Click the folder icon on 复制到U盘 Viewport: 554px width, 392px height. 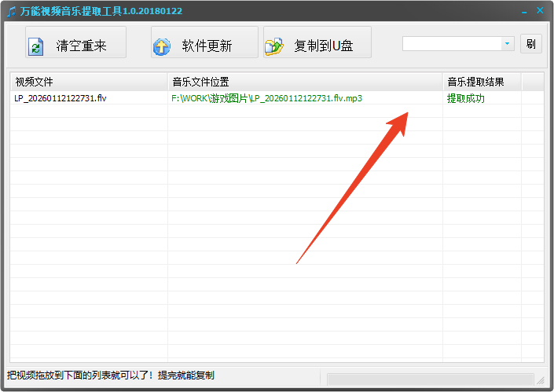(x=273, y=46)
